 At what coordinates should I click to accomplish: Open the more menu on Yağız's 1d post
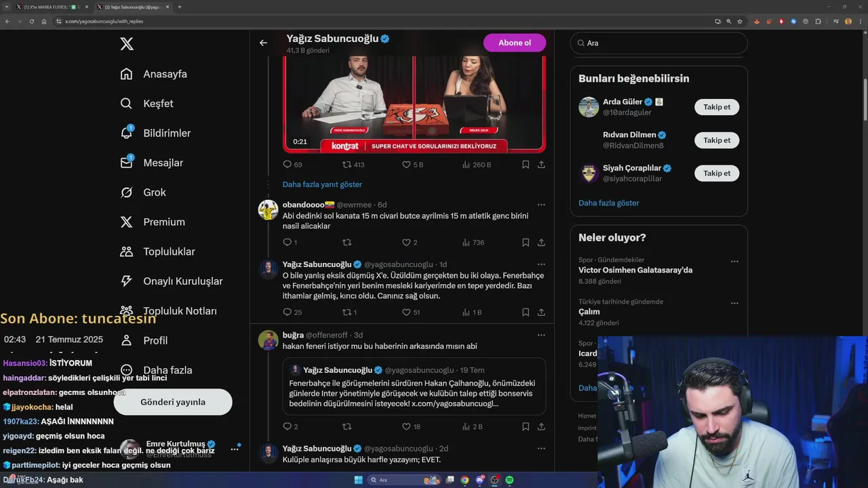coord(541,264)
